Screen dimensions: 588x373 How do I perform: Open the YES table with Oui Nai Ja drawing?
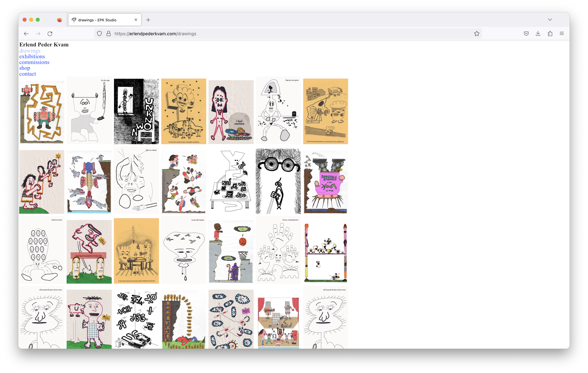231,181
